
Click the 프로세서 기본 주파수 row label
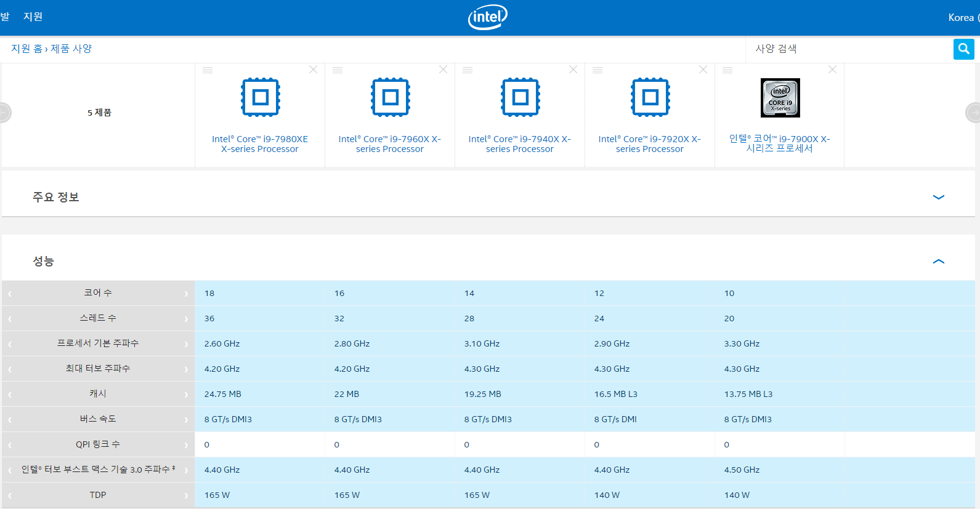[98, 343]
